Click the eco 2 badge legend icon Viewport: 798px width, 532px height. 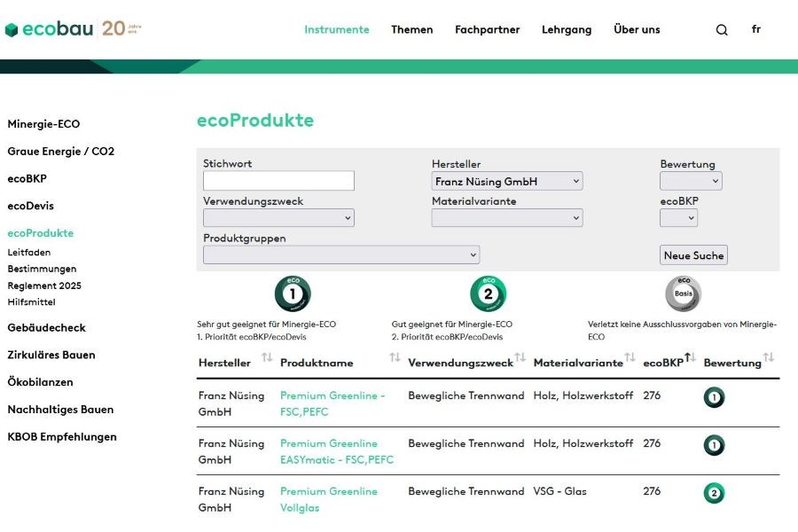pos(488,294)
